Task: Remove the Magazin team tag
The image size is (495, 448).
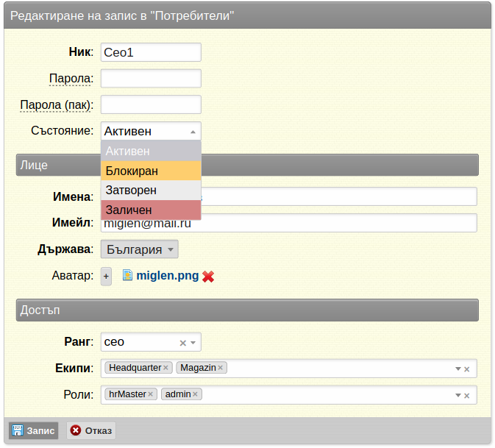Action: click(221, 368)
